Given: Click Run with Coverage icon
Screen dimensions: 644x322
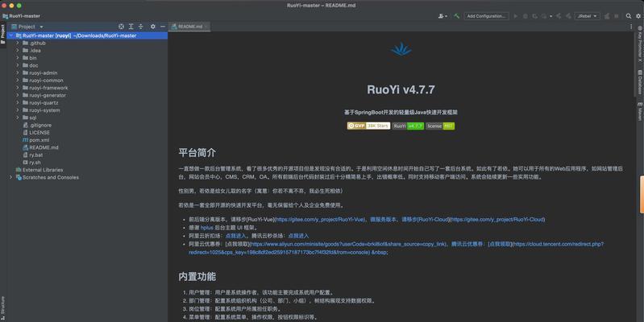Looking at the screenshot, I should [x=534, y=16].
